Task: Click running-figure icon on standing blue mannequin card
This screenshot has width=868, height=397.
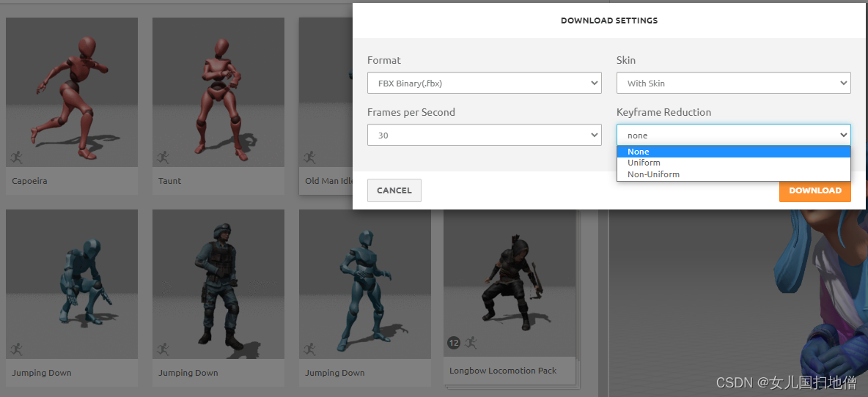Action: pyautogui.click(x=309, y=349)
